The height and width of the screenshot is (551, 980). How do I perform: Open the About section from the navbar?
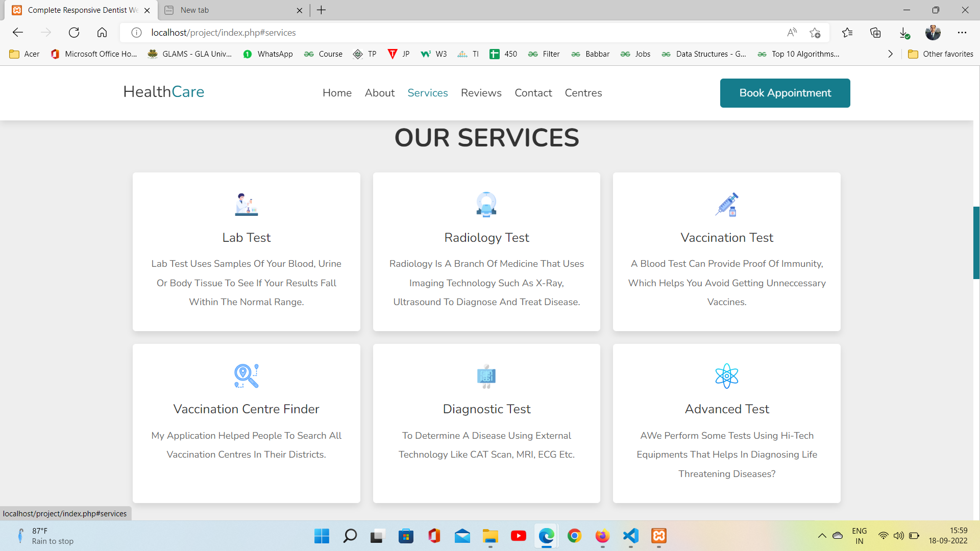(379, 93)
